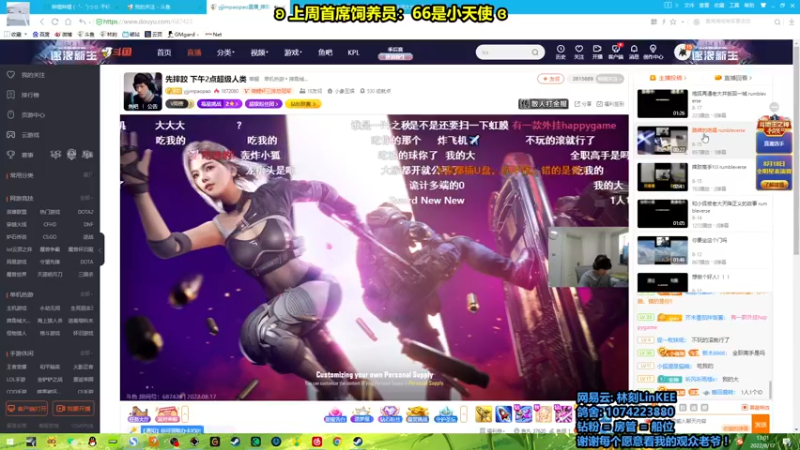Click browser home icon

[x=68, y=22]
